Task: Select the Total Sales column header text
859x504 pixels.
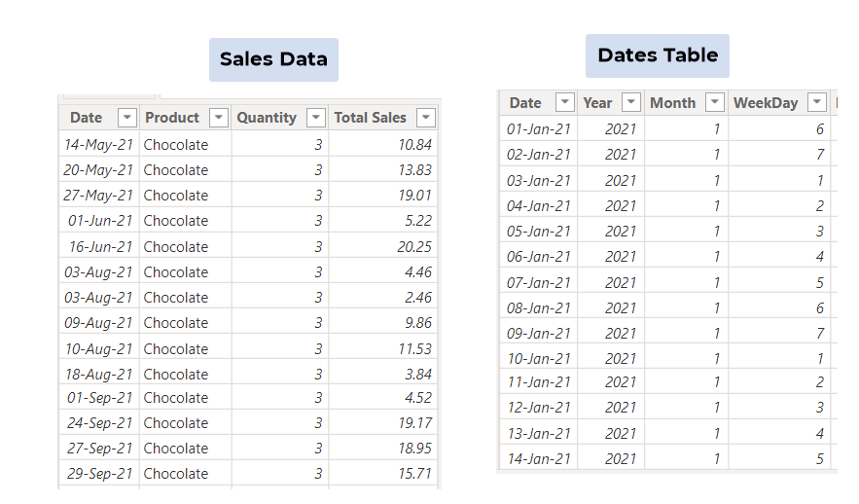Action: (370, 118)
